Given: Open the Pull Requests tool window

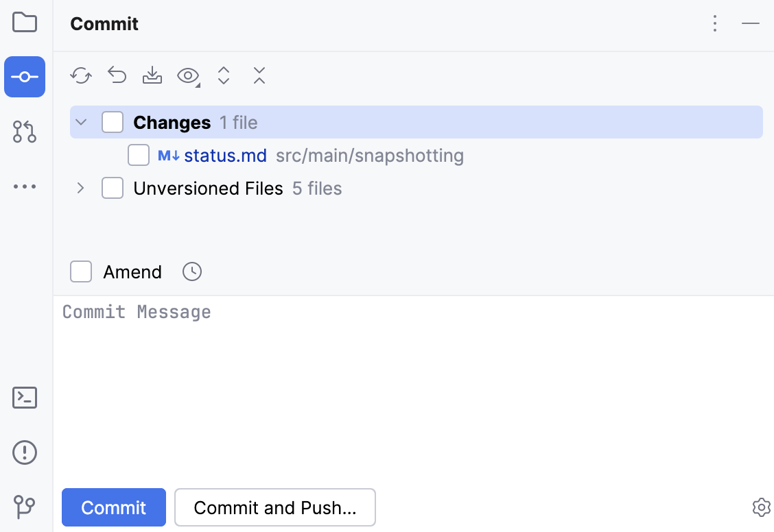Looking at the screenshot, I should (x=25, y=132).
